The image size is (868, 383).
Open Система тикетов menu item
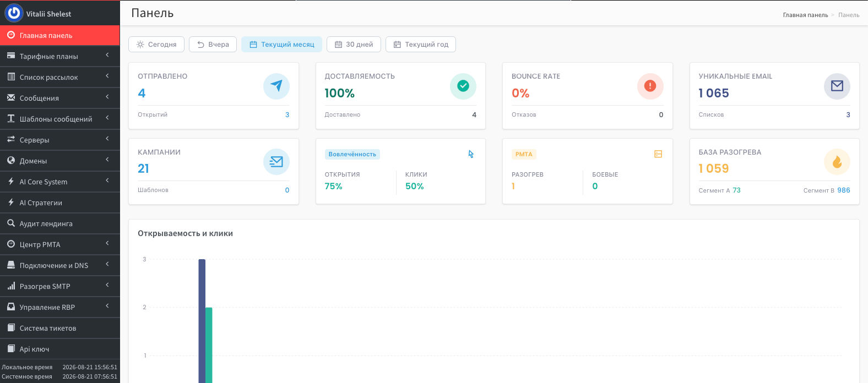pos(60,328)
